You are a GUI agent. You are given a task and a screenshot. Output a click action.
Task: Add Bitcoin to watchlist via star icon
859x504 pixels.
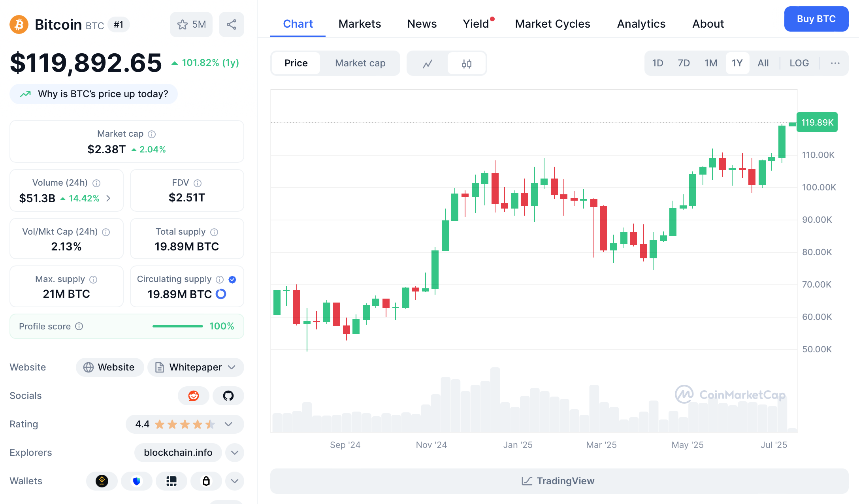point(191,24)
